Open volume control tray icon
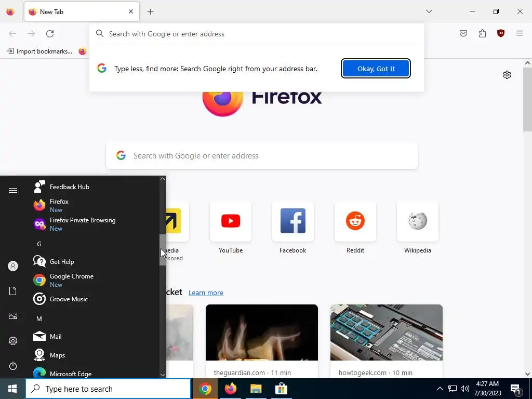This screenshot has height=399, width=532. click(x=465, y=389)
